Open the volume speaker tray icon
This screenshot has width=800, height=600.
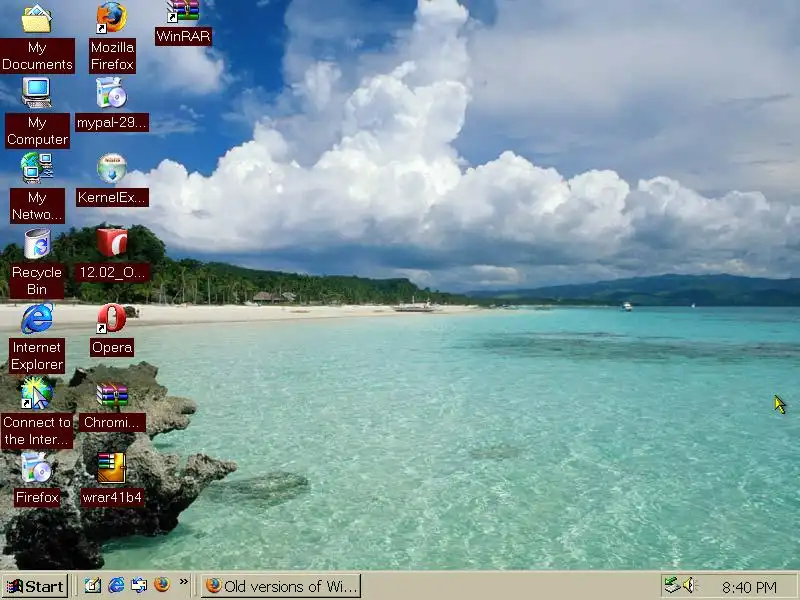pyautogui.click(x=690, y=585)
